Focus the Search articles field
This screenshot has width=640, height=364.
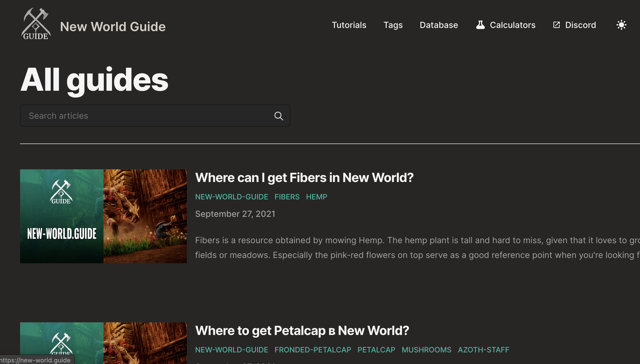tap(155, 116)
